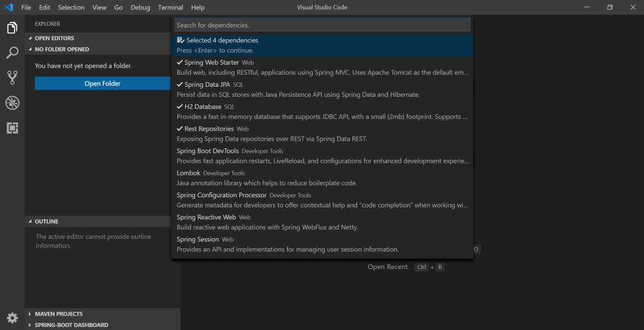The width and height of the screenshot is (644, 330).
Task: Open the Explorer view in activity bar
Action: 13,28
